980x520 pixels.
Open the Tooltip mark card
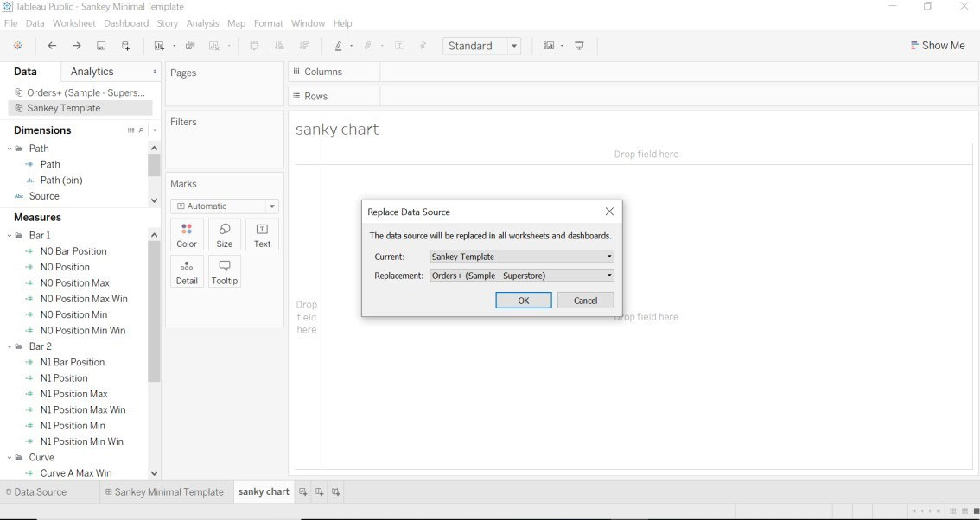224,270
